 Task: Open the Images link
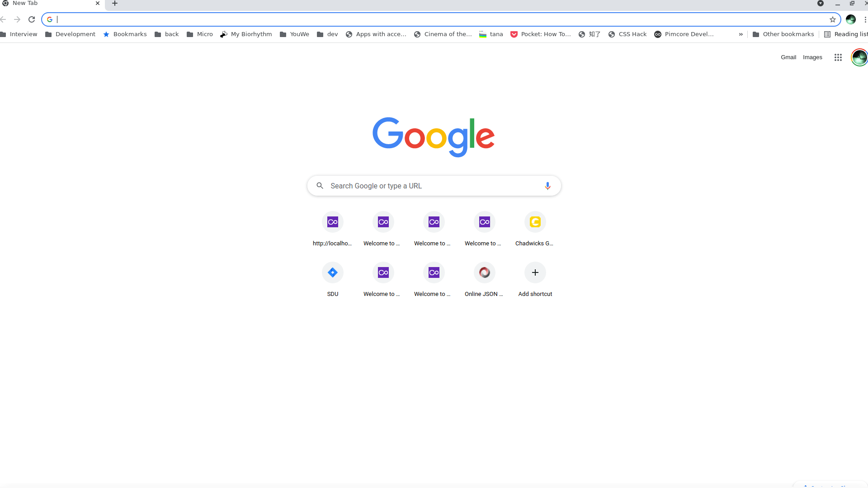[812, 57]
